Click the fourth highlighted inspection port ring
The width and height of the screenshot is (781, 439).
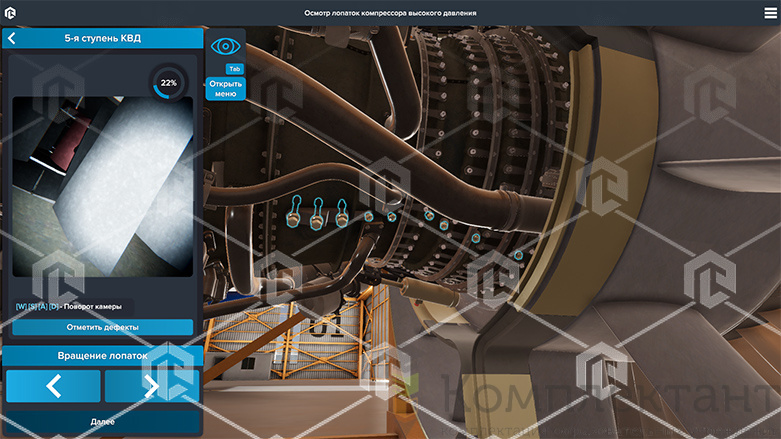[x=368, y=216]
